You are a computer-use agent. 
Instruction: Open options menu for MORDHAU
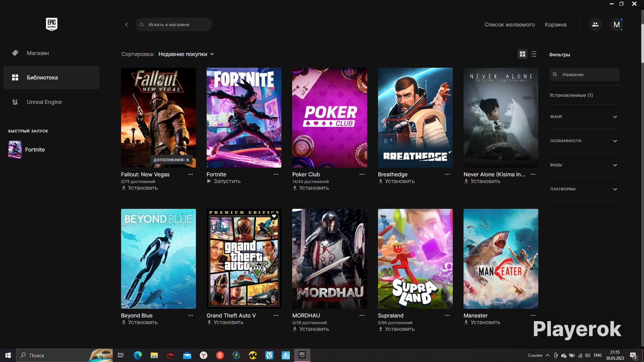click(x=362, y=316)
